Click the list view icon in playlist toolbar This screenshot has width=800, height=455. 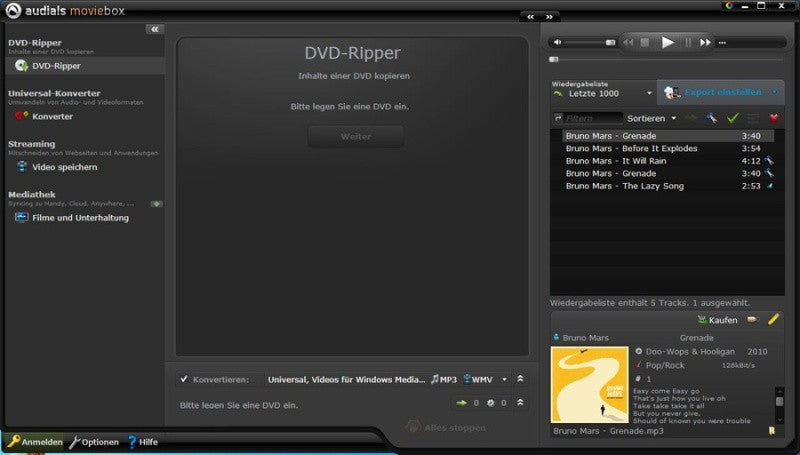coord(753,118)
